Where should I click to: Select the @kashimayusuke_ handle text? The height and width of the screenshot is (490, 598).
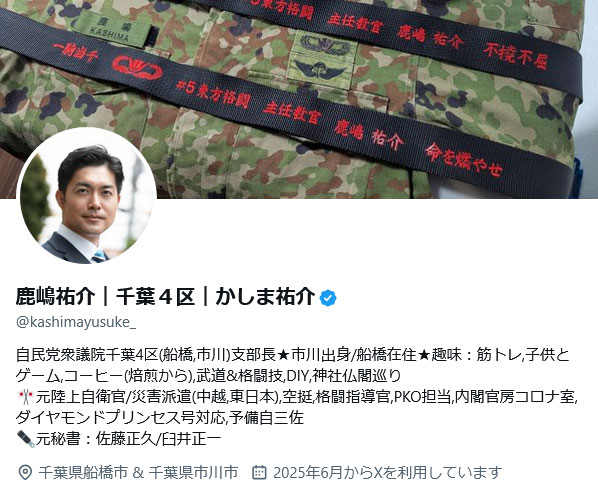[x=76, y=322]
